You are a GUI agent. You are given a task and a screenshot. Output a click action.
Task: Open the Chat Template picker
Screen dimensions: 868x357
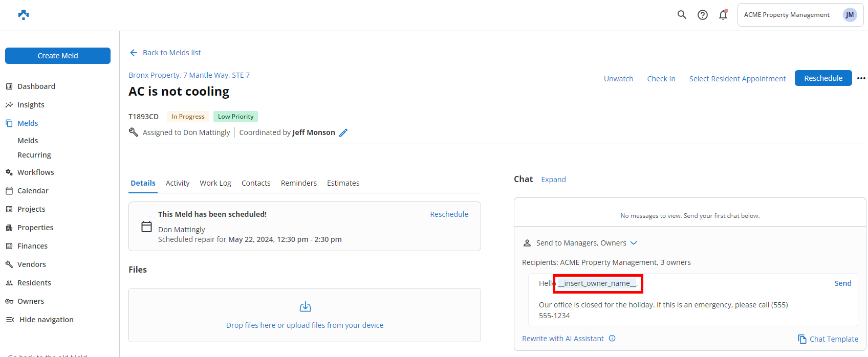[x=828, y=339]
